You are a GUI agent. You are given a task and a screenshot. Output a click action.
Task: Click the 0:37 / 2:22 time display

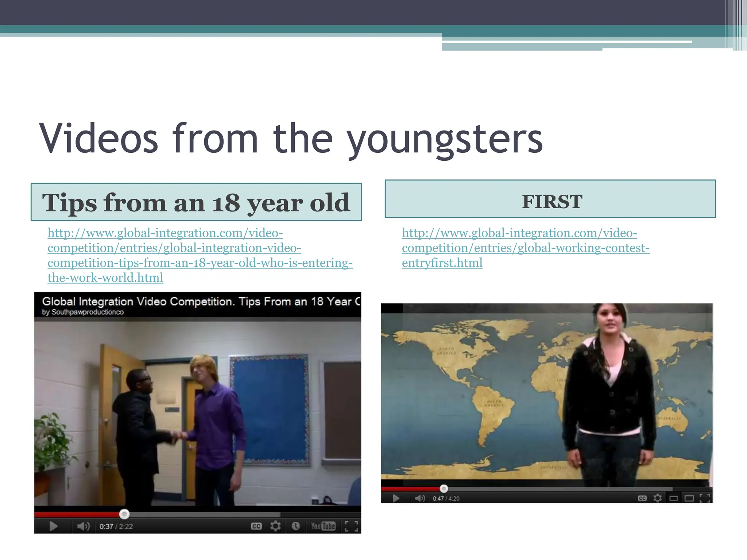(x=116, y=526)
